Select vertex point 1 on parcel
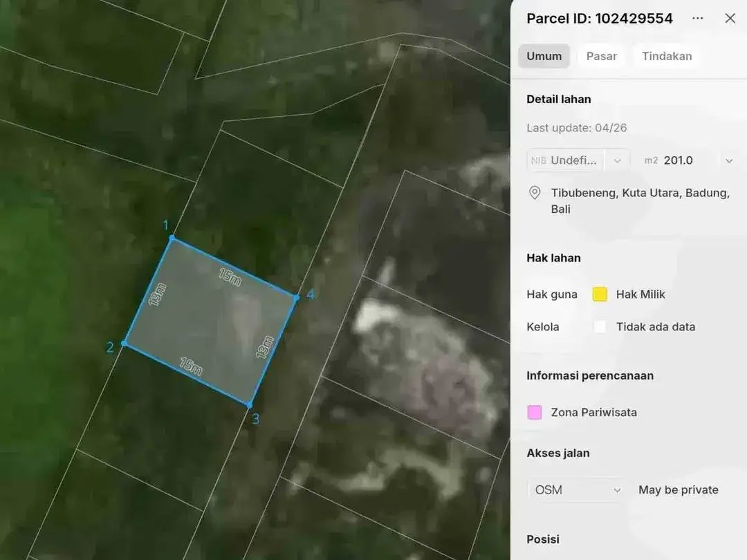The width and height of the screenshot is (747, 560). (172, 237)
